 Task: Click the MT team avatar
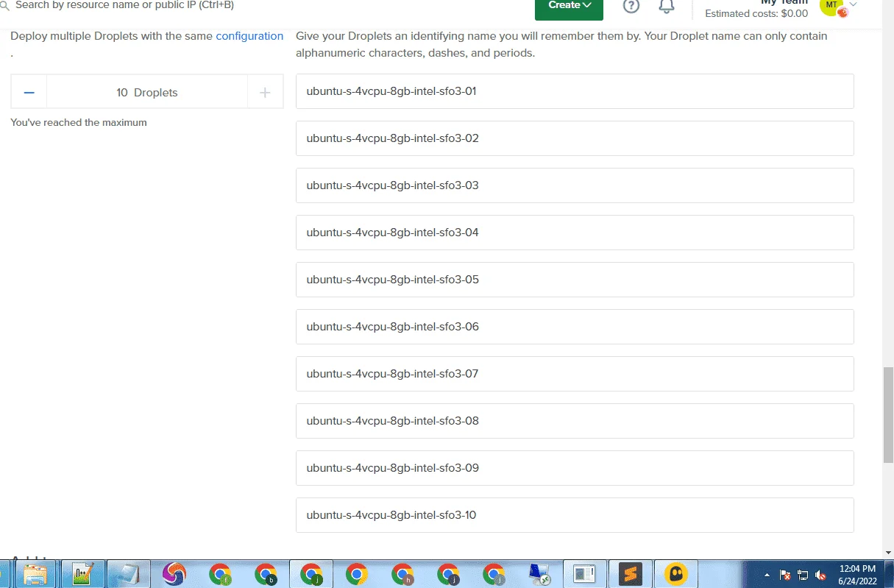[x=831, y=6]
